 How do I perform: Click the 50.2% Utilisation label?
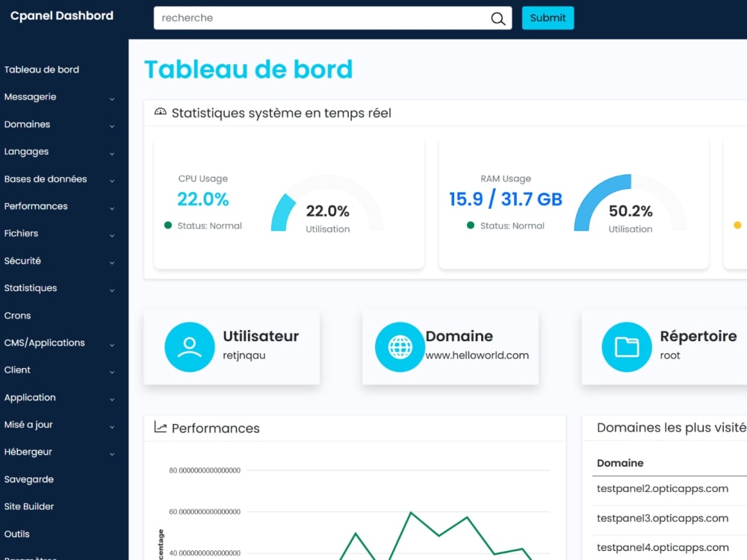[630, 219]
